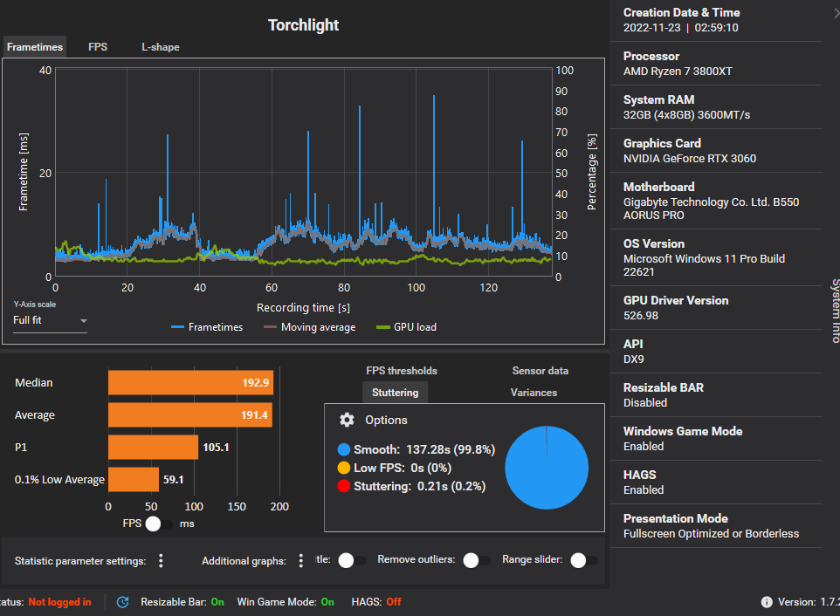The height and width of the screenshot is (616, 840).
Task: Open the FPS thresholds tab
Action: click(x=402, y=371)
